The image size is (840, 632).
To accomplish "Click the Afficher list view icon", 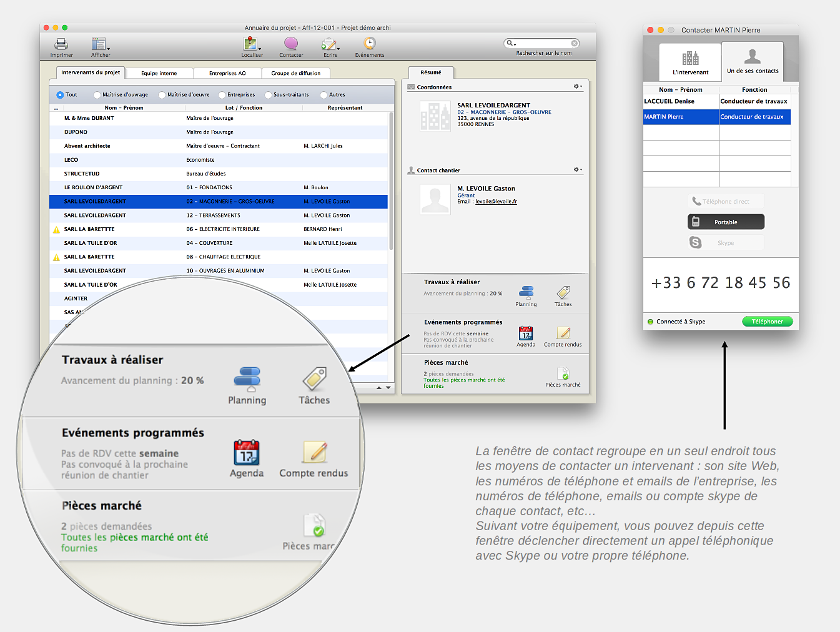I will coord(99,44).
